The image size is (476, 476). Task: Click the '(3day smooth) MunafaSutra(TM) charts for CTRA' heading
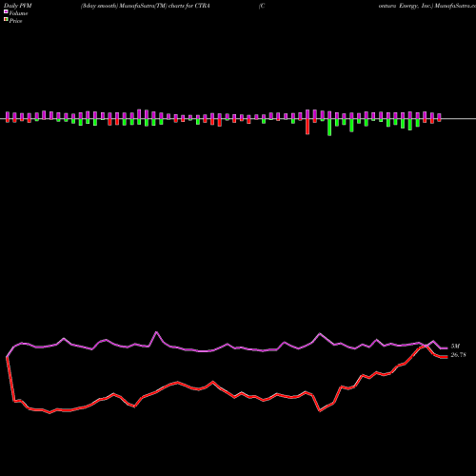[145, 6]
